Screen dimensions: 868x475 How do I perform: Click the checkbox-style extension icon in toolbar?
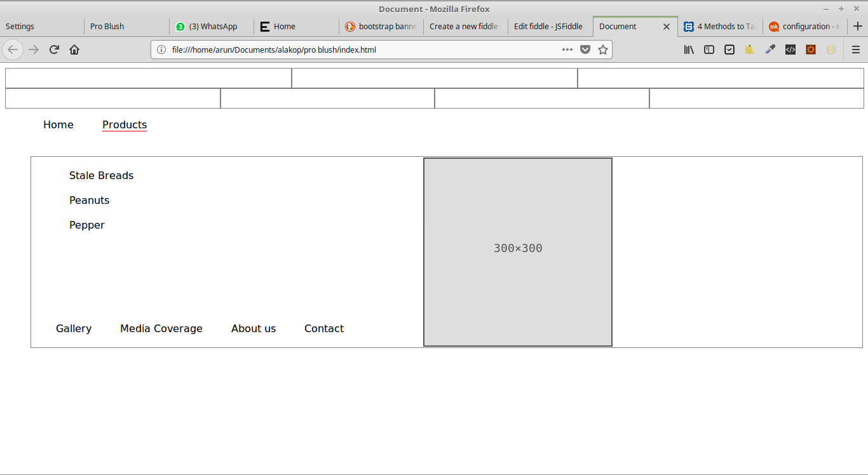point(729,50)
